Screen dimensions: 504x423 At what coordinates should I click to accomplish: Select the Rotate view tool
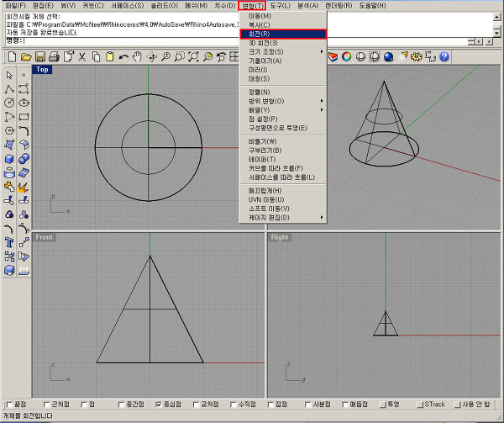(x=151, y=57)
